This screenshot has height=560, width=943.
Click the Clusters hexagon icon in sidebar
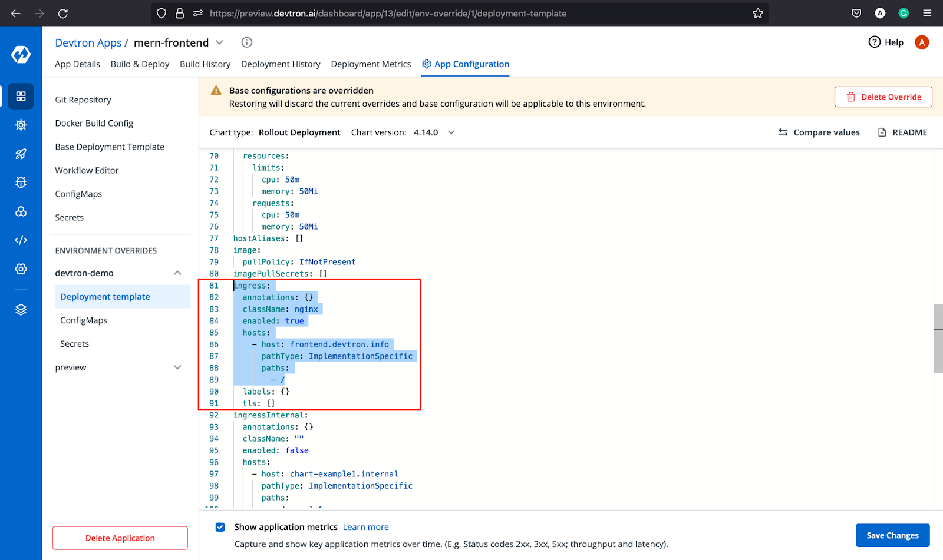[21, 211]
